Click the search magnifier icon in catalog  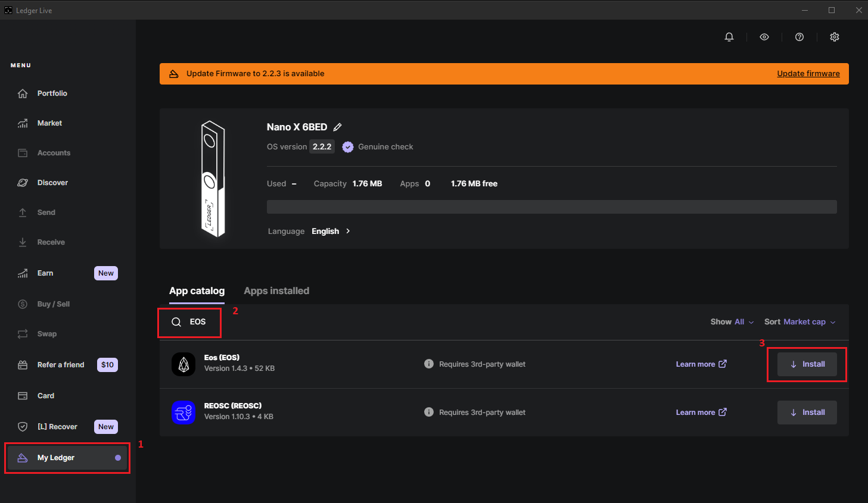[176, 322]
